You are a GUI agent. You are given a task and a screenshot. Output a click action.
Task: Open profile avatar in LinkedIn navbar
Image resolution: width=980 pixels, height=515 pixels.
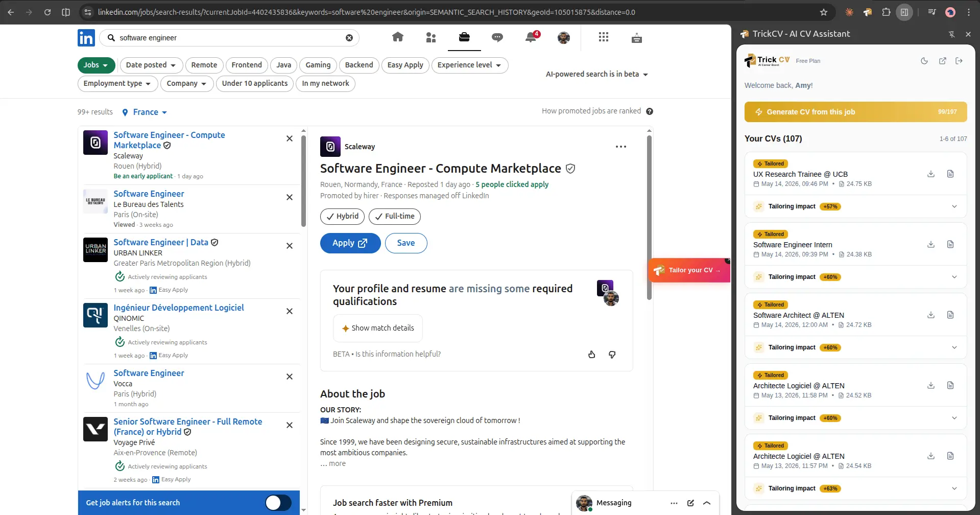pyautogui.click(x=564, y=37)
